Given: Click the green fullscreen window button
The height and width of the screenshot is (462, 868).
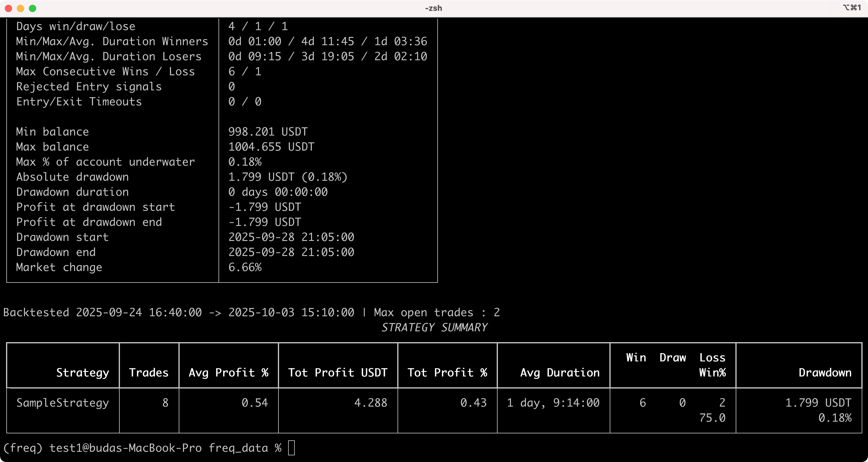Looking at the screenshot, I should click(x=33, y=8).
